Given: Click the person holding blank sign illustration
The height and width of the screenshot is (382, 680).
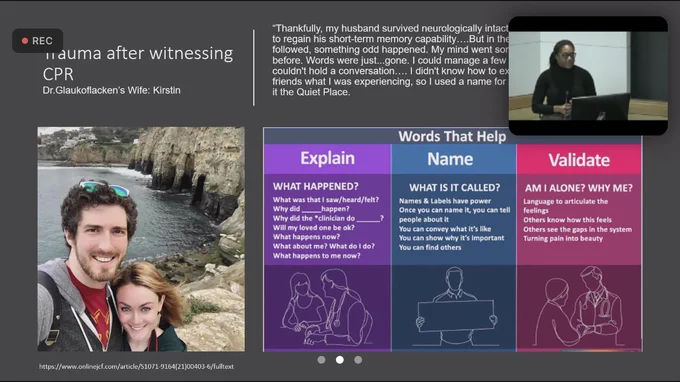Looking at the screenshot, I should (454, 307).
